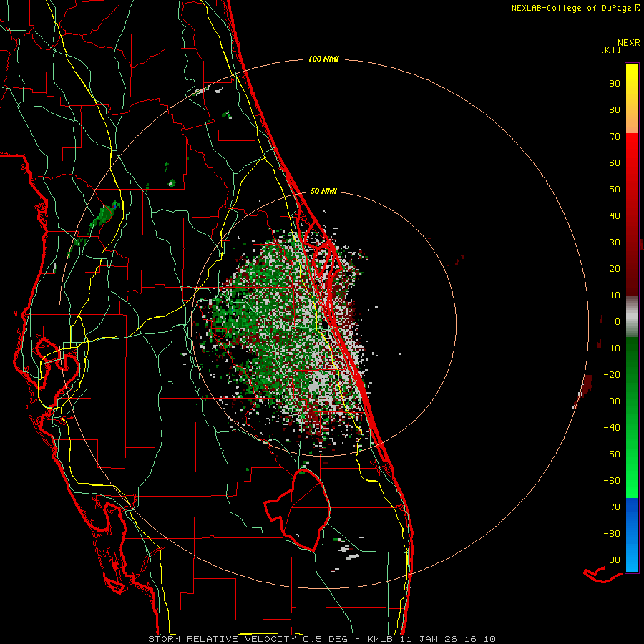Click the positive 20 value on velocity scale
The height and width of the screenshot is (644, 644).
tap(615, 269)
